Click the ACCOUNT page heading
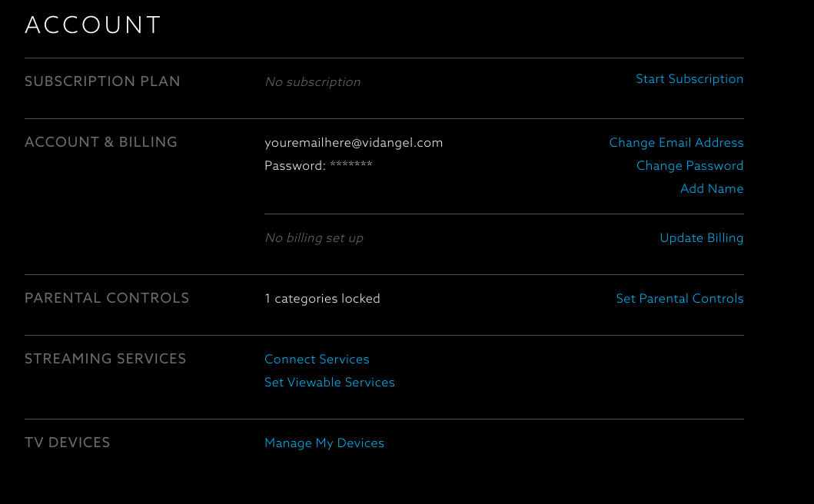The height and width of the screenshot is (504, 814). click(x=93, y=25)
